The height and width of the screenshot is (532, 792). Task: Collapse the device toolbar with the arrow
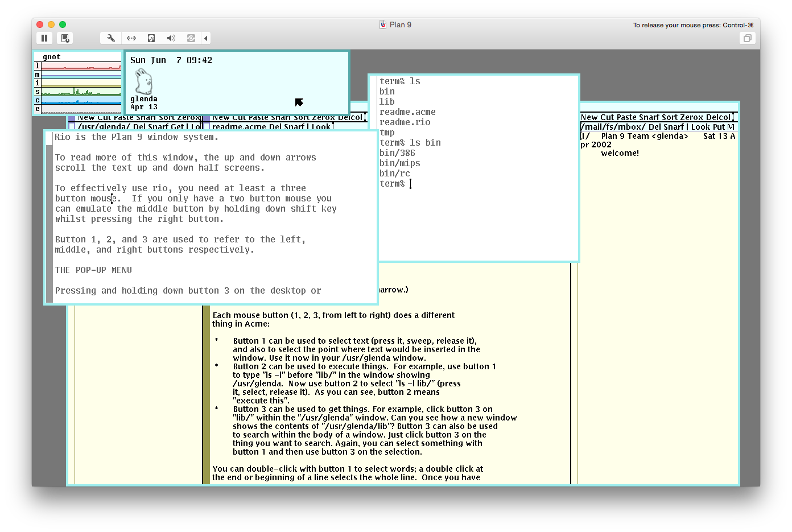(206, 38)
